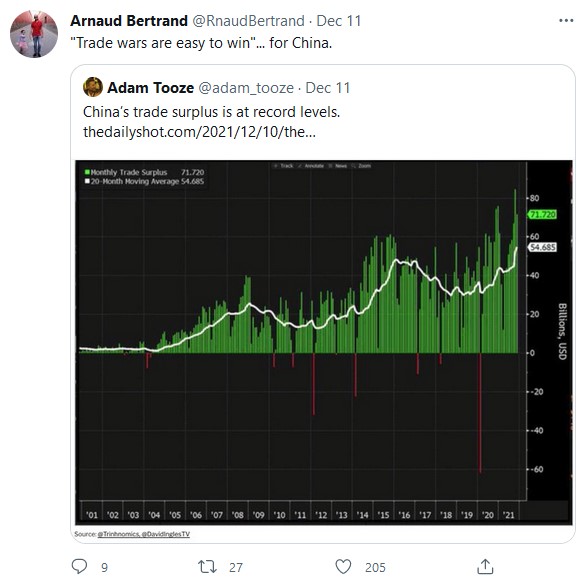The height and width of the screenshot is (586, 583).
Task: Open Adam Tooze's small avatar
Action: tap(93, 87)
